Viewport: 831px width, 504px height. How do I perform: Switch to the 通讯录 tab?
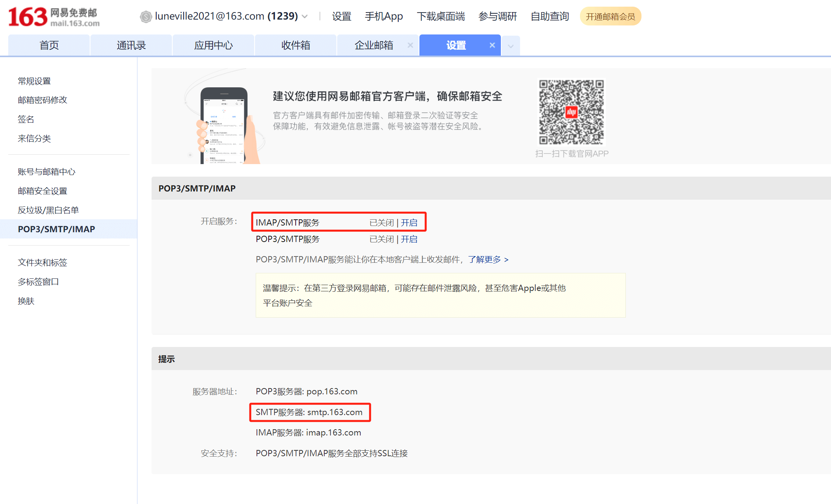[131, 45]
